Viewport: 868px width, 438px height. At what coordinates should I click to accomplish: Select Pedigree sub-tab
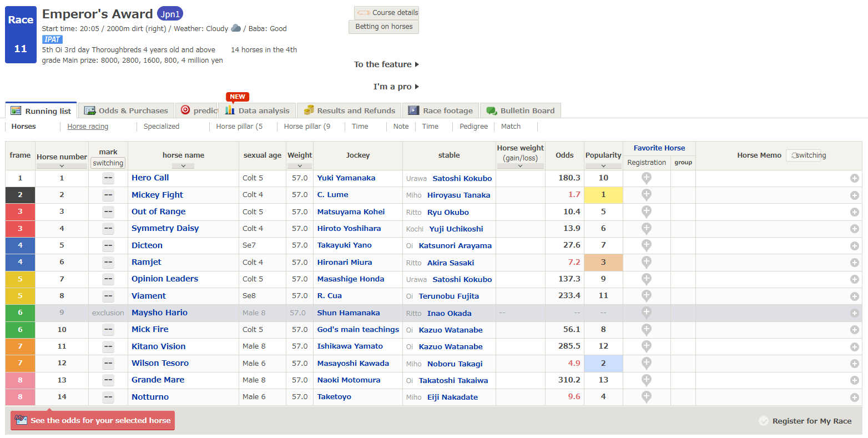point(473,127)
